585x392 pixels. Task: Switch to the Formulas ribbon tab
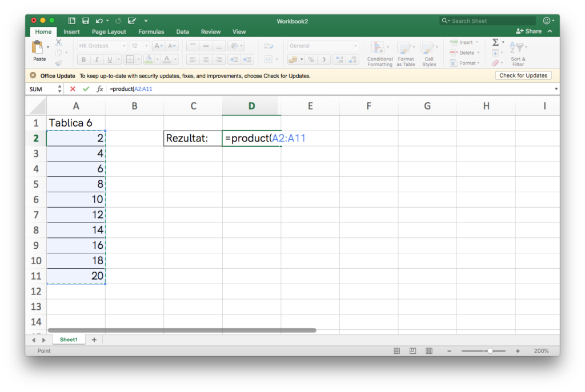click(x=151, y=32)
